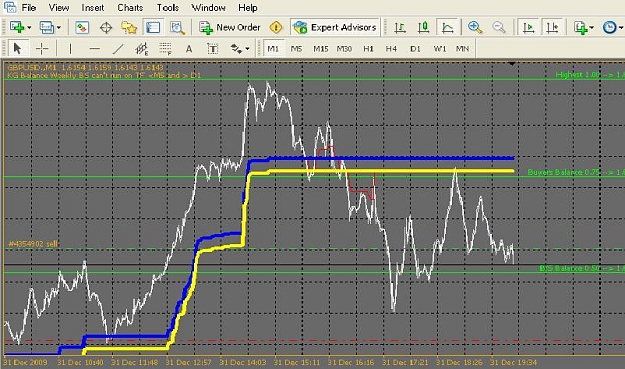Screen dimensions: 625x369
Task: Open the Tools menu
Action: coord(167,8)
